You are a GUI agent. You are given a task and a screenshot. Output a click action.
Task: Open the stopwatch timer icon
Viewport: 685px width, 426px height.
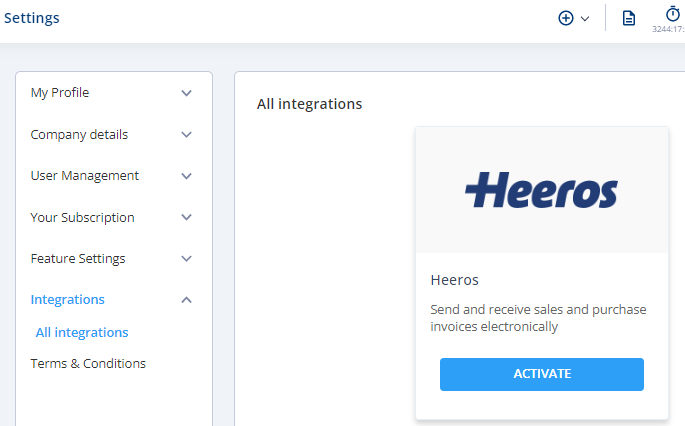coord(673,14)
